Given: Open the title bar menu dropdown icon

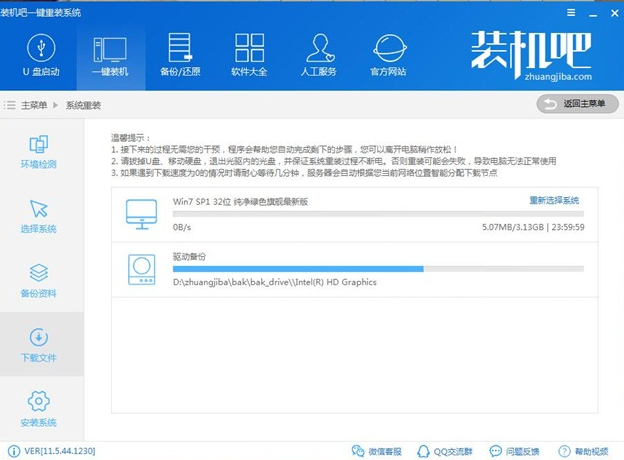Looking at the screenshot, I should pyautogui.click(x=571, y=11).
